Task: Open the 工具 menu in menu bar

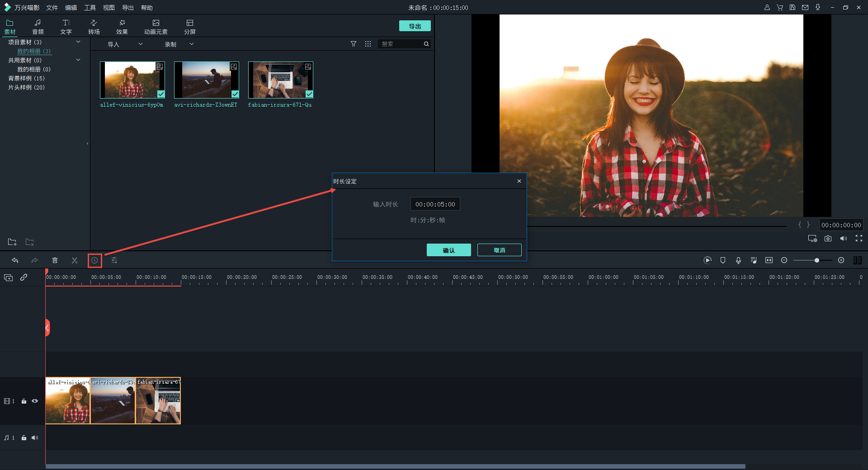Action: pyautogui.click(x=90, y=8)
